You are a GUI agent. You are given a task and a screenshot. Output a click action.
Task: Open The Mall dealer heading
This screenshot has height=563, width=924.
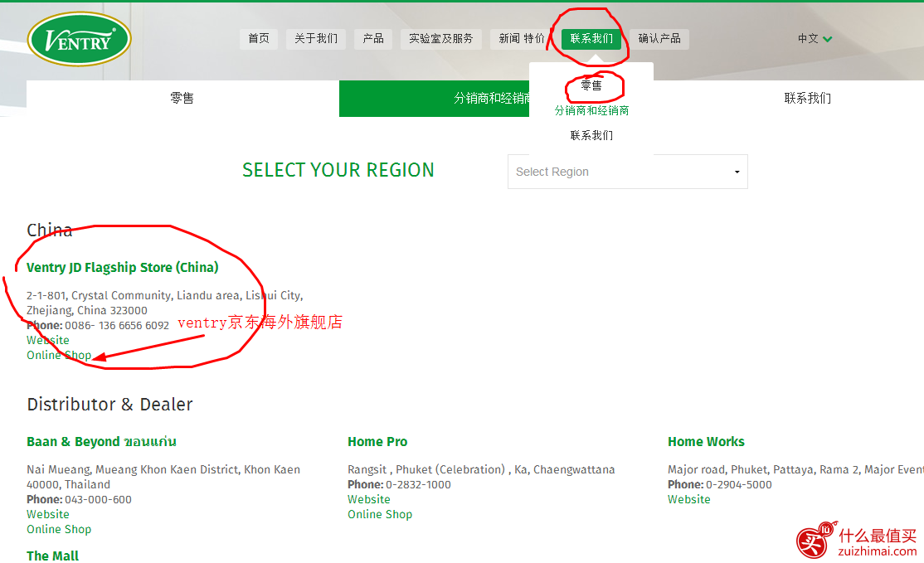[x=52, y=556]
